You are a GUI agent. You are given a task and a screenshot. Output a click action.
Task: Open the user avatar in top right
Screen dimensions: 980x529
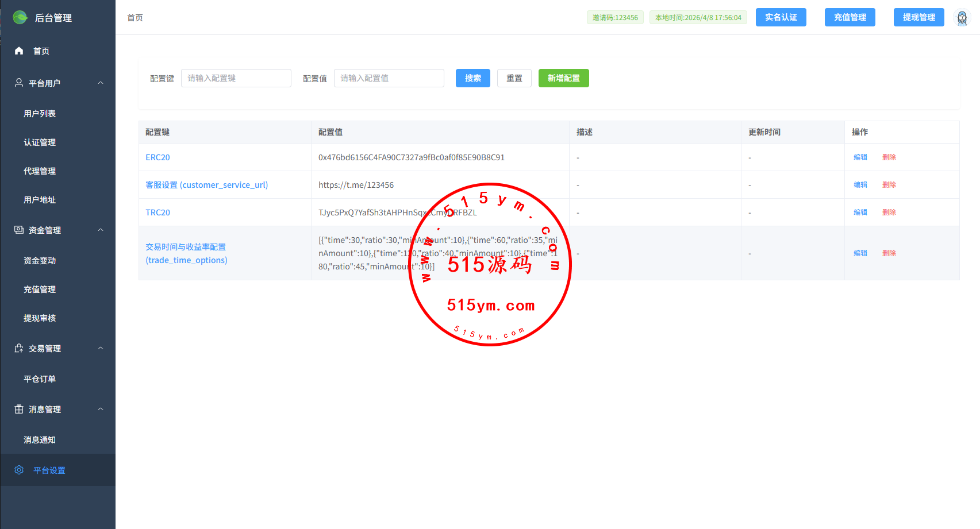[x=962, y=18]
